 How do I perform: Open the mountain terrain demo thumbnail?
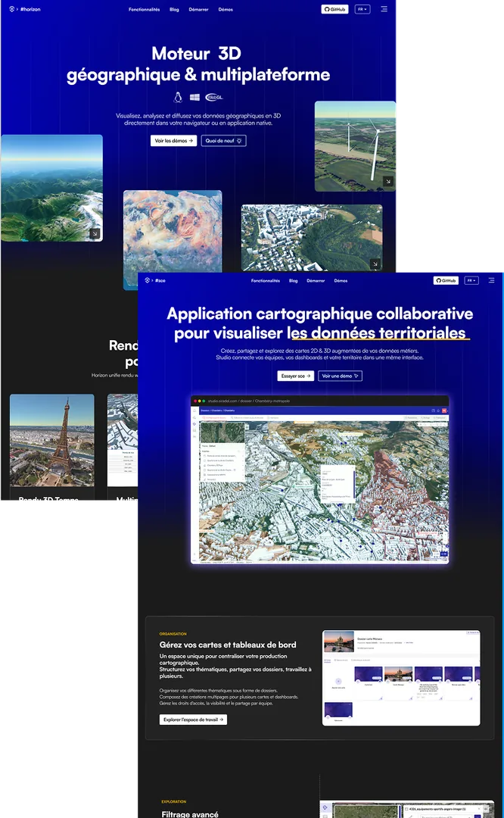(51, 189)
